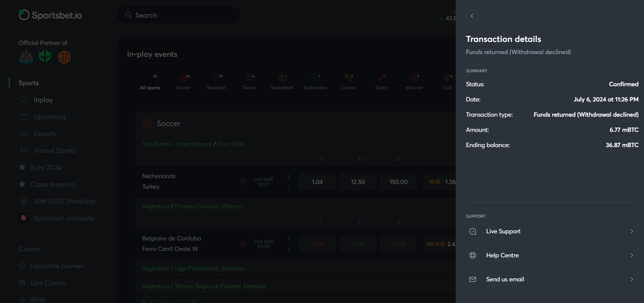Select the eSoccer filter tab

coord(414,82)
